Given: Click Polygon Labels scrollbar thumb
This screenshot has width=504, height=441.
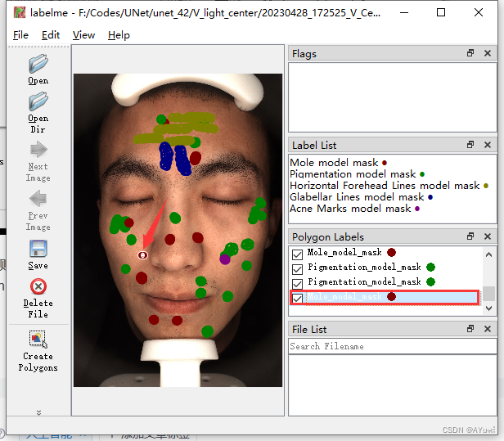Looking at the screenshot, I should [x=489, y=293].
